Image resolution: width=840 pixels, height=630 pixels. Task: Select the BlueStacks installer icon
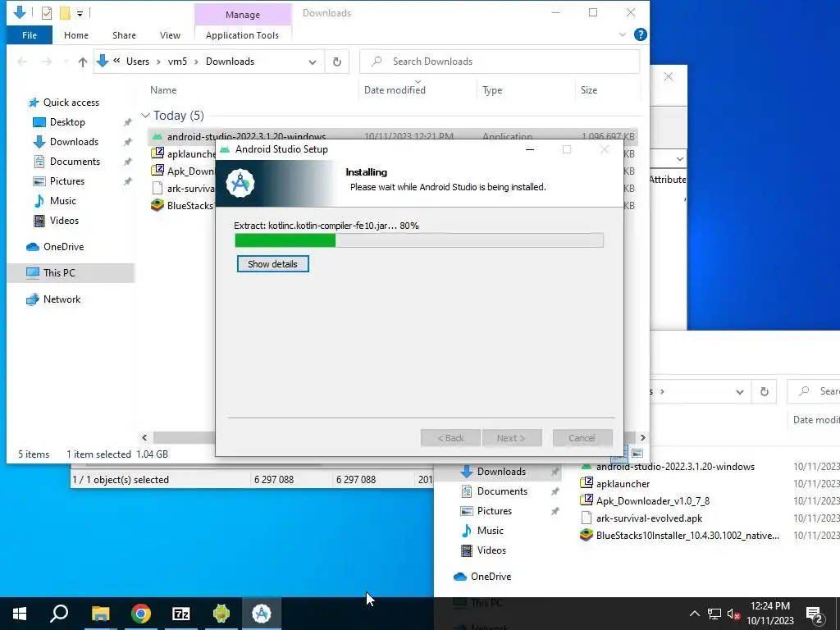click(x=157, y=205)
